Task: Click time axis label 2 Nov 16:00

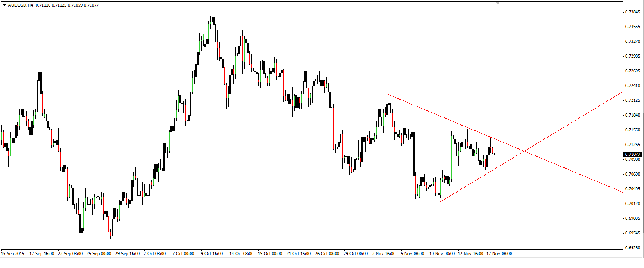Action: tap(383, 253)
